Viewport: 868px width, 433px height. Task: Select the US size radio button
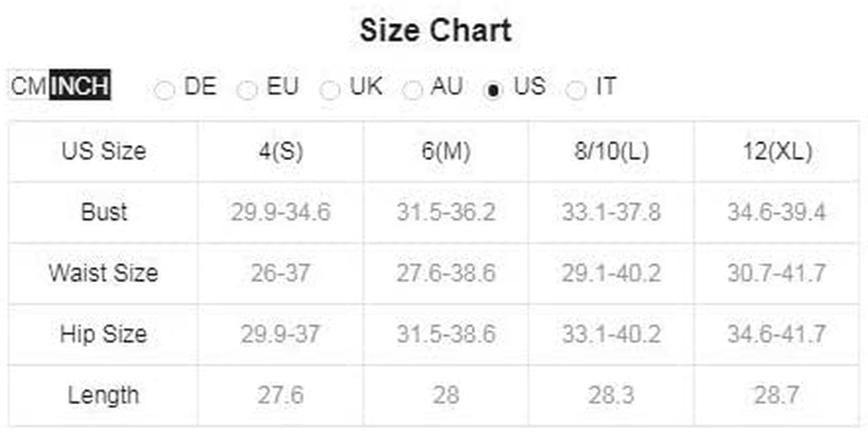click(x=493, y=90)
